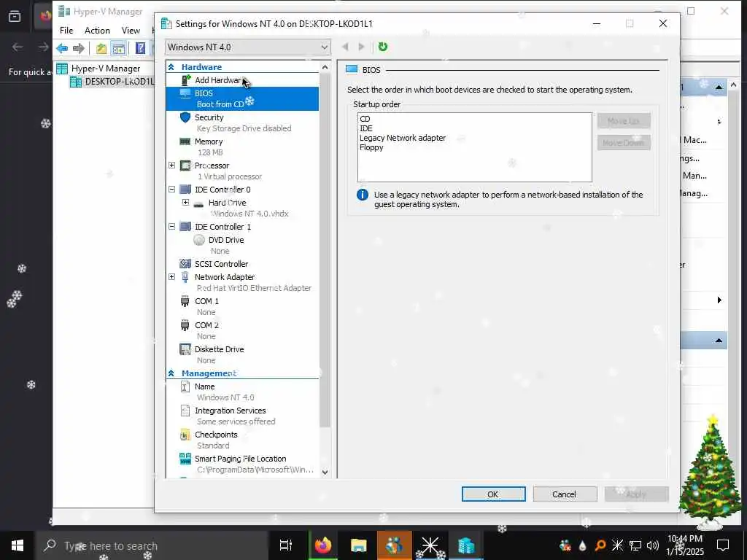Image resolution: width=747 pixels, height=560 pixels.
Task: Click the volume speaker tray icon
Action: (x=652, y=545)
